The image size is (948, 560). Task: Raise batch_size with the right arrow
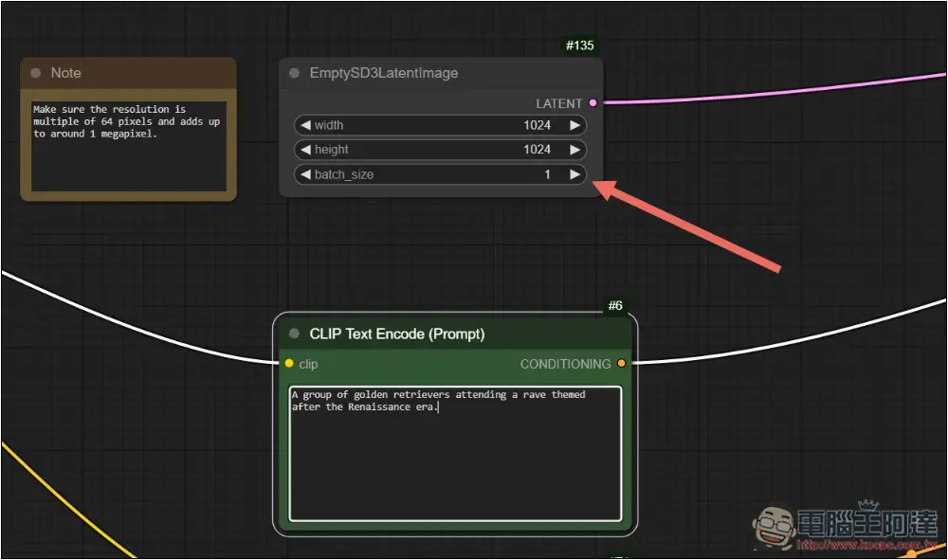coord(574,174)
